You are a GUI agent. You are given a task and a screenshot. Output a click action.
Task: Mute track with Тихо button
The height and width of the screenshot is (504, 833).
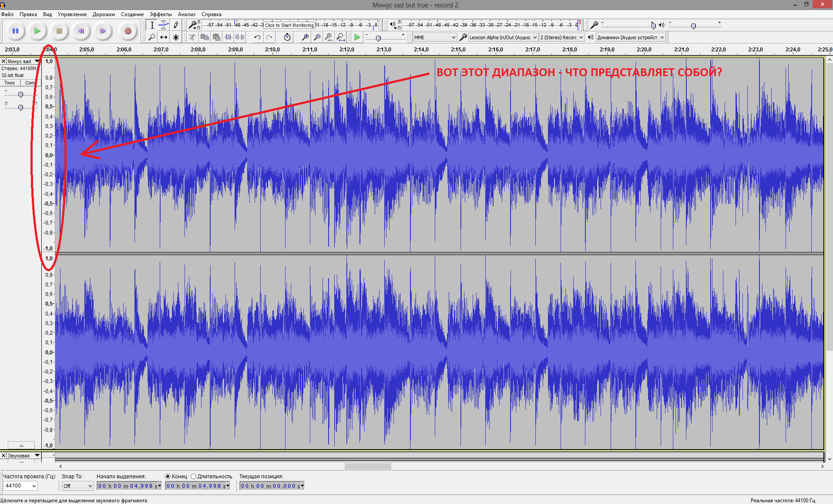10,83
